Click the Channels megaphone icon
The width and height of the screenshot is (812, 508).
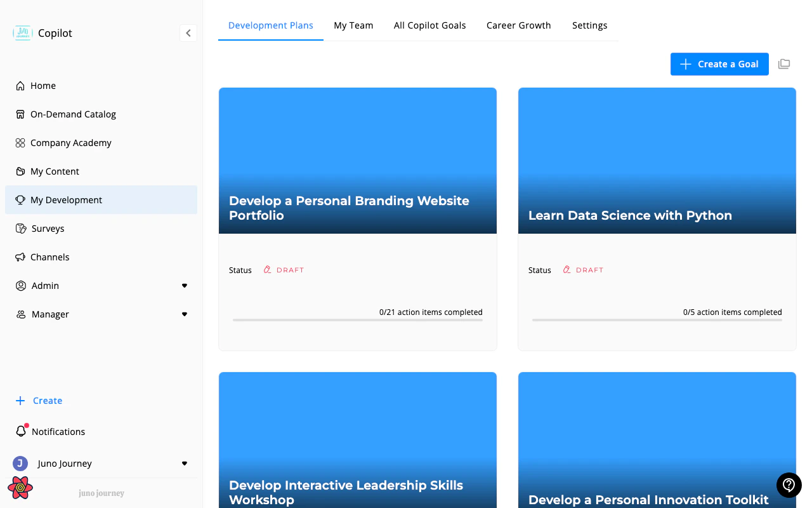(20, 257)
